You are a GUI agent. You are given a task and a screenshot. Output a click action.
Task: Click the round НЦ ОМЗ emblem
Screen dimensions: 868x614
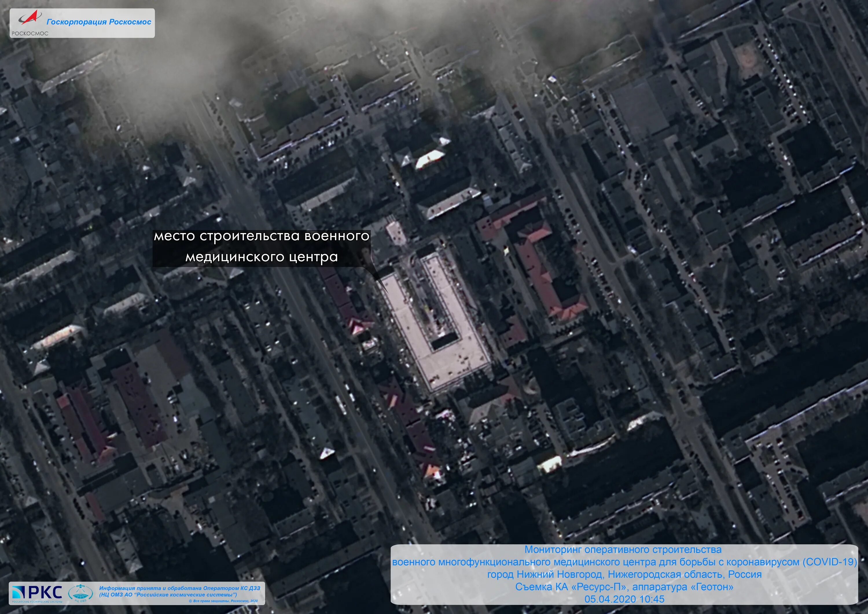coord(80,593)
